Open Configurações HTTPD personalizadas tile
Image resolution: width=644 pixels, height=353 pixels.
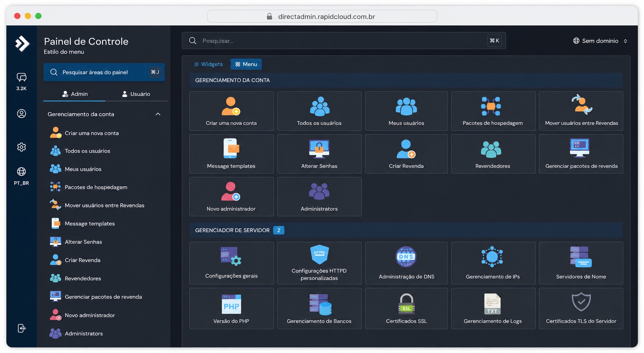[x=319, y=263]
